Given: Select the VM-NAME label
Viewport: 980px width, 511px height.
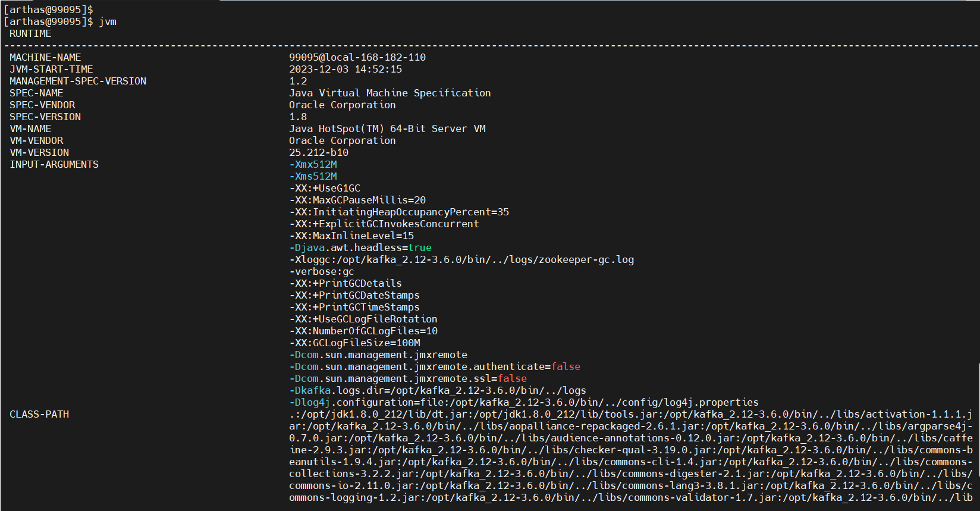Looking at the screenshot, I should [x=30, y=129].
